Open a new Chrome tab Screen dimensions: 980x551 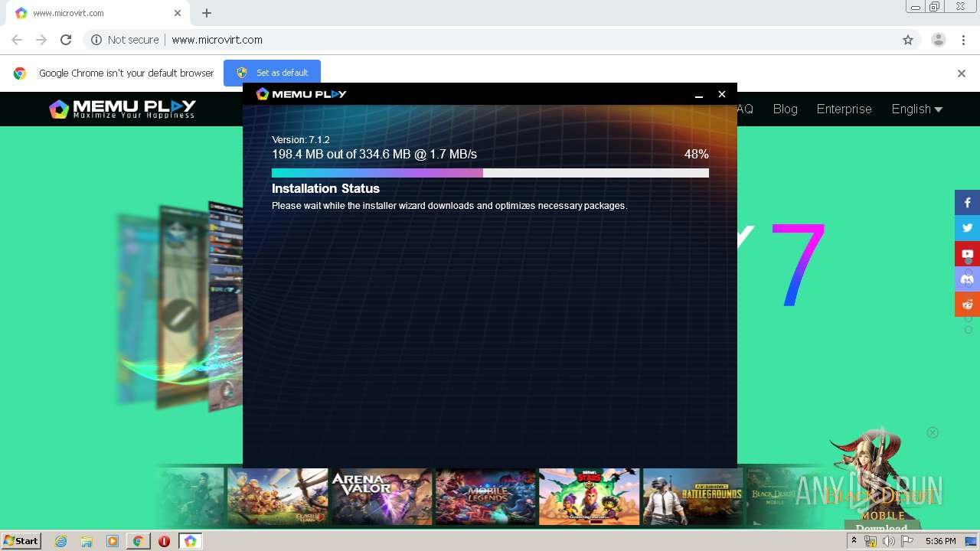tap(207, 13)
